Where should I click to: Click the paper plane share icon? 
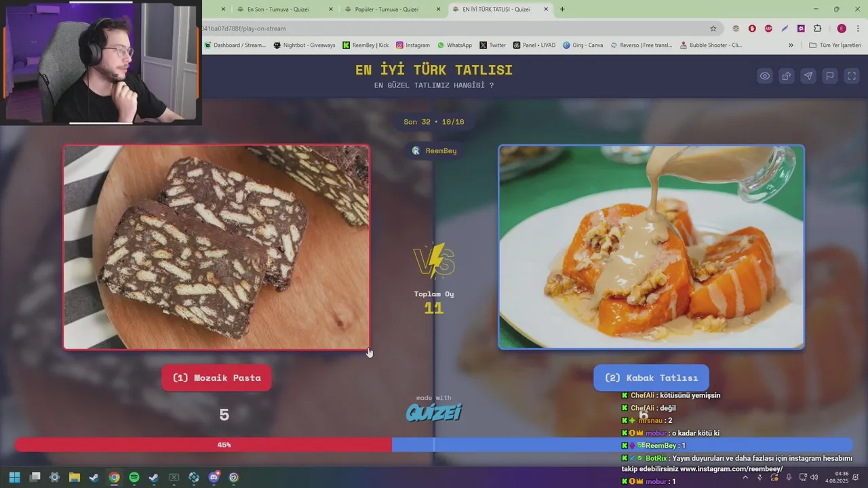808,76
